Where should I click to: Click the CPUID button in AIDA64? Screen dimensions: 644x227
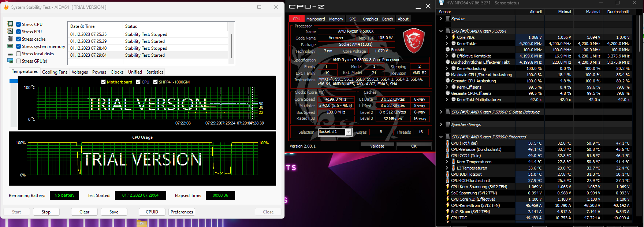[x=152, y=212]
